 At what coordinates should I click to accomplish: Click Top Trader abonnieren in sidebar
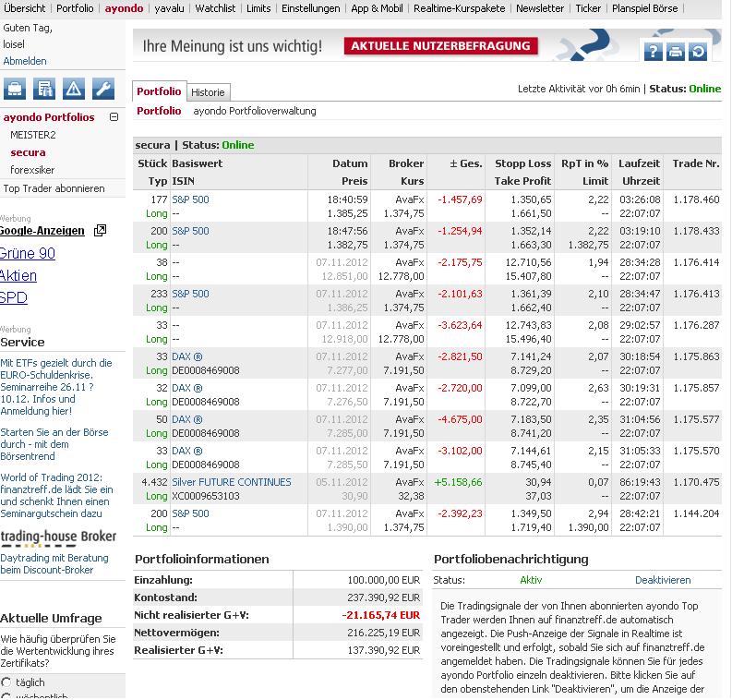point(54,188)
